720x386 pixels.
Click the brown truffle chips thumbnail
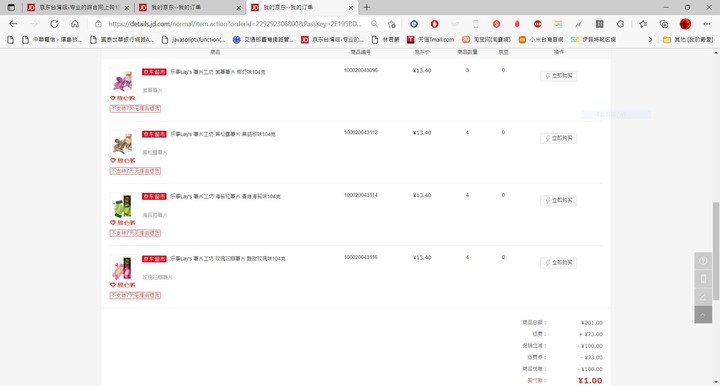(122, 143)
